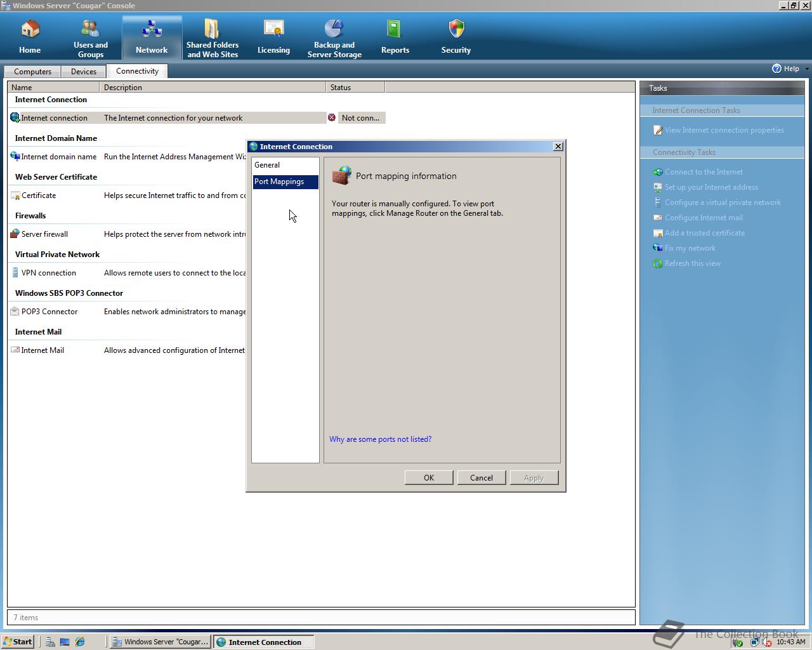Click the Start button
Image resolution: width=812 pixels, height=650 pixels.
(18, 642)
